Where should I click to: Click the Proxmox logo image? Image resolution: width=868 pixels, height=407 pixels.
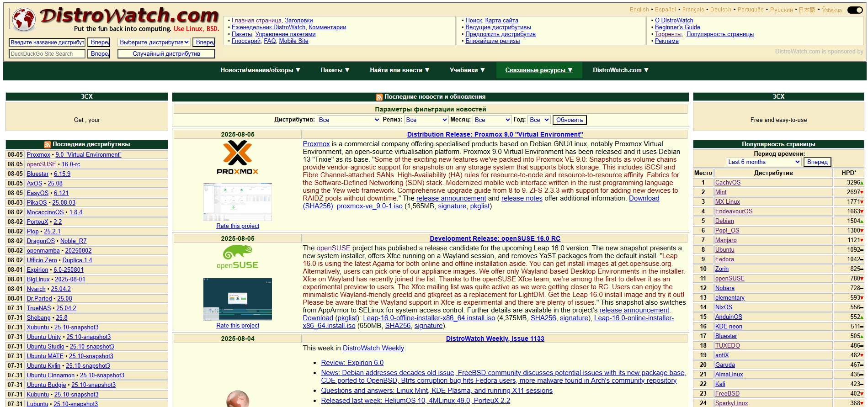[x=238, y=157]
